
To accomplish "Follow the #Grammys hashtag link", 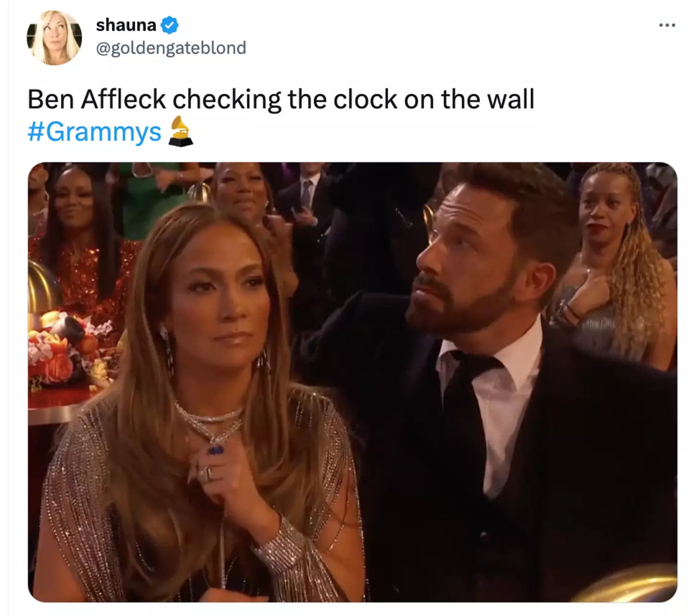I will [94, 131].
